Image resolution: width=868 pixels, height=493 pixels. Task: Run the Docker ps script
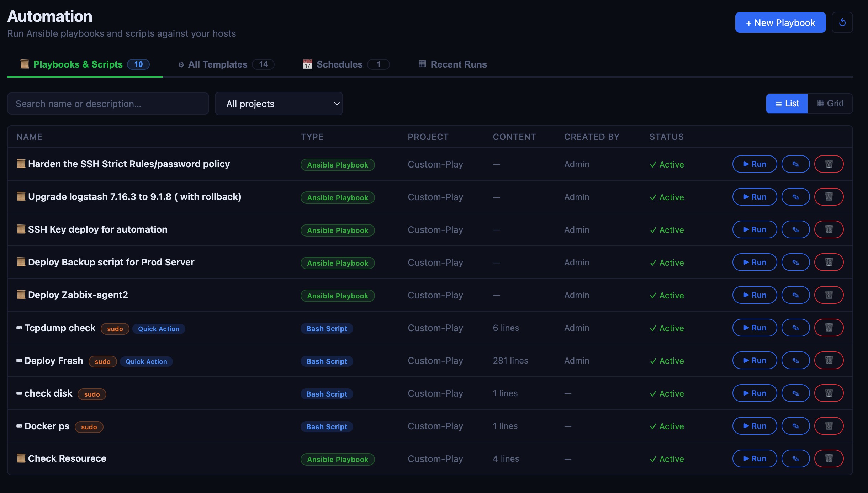click(x=755, y=426)
